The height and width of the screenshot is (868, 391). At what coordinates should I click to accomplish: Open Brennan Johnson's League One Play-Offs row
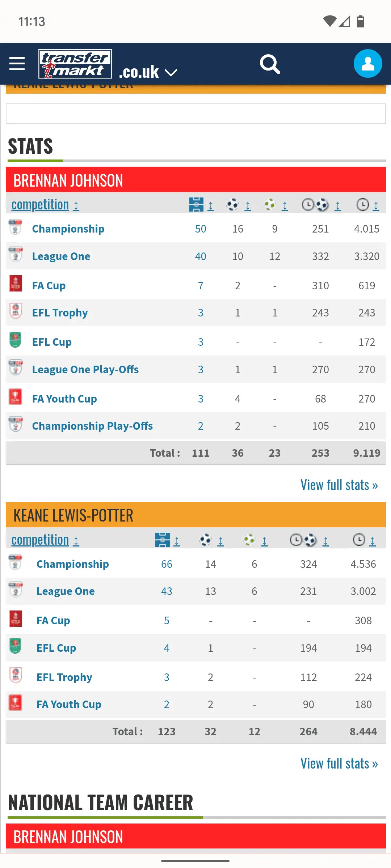85,370
